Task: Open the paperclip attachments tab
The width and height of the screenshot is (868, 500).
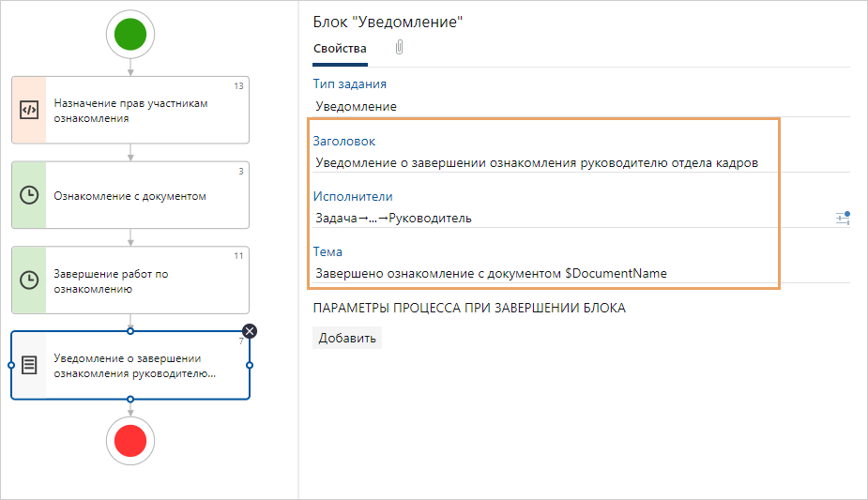Action: click(x=400, y=47)
